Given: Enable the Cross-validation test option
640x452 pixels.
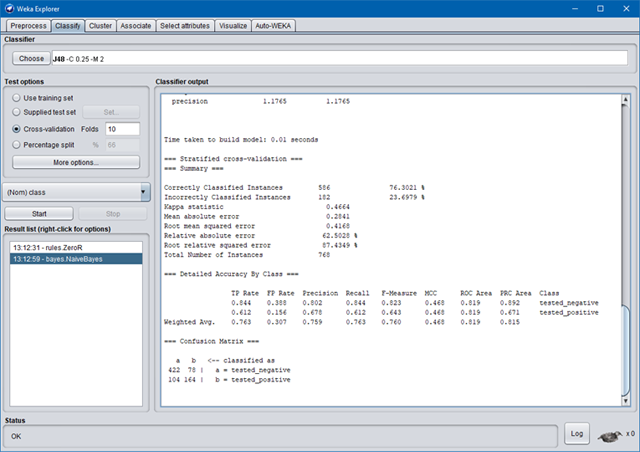Looking at the screenshot, I should [17, 129].
